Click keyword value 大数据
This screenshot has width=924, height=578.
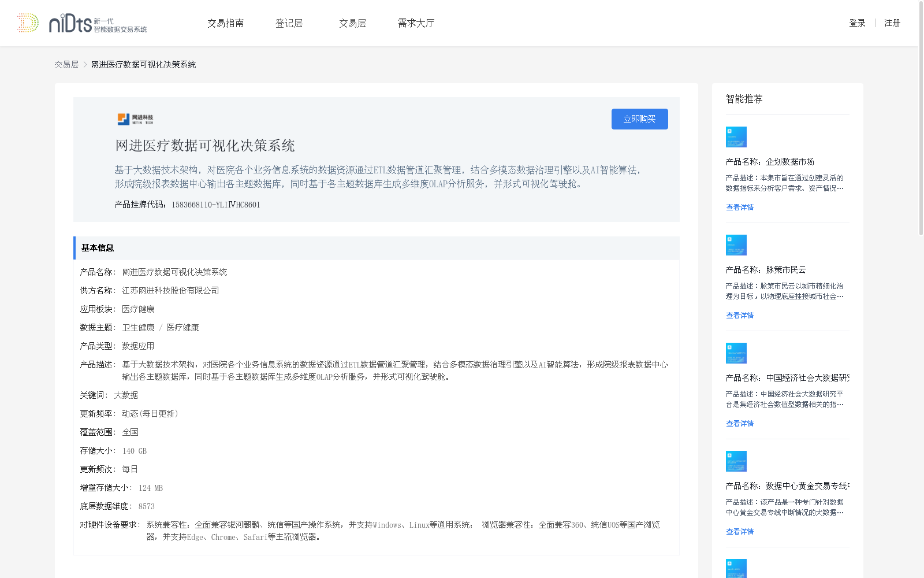(x=126, y=395)
